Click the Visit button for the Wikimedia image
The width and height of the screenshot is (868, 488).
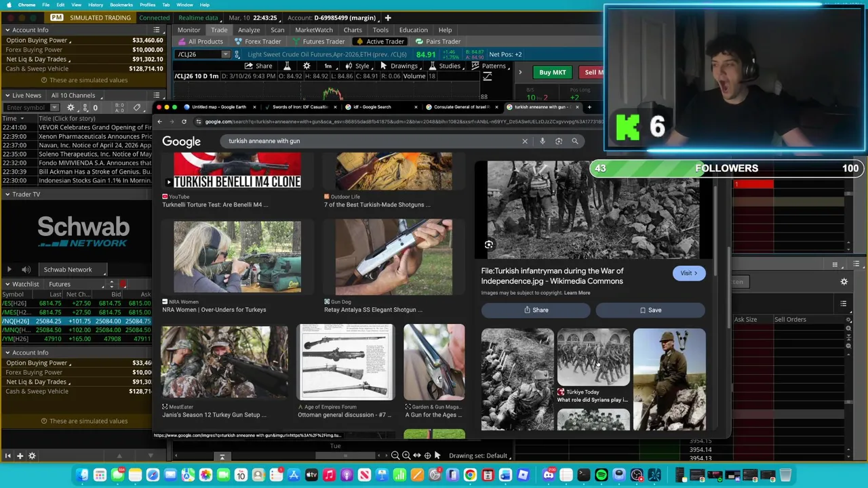coord(689,273)
